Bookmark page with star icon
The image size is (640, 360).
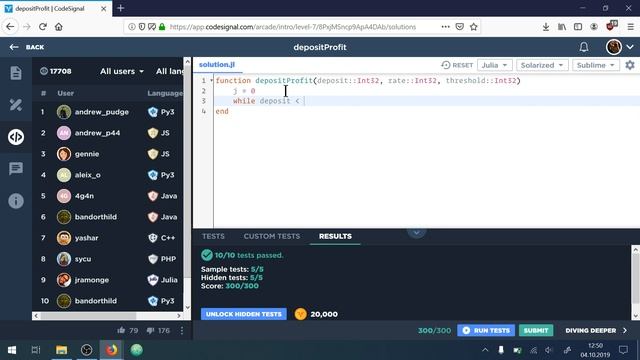pyautogui.click(x=473, y=27)
